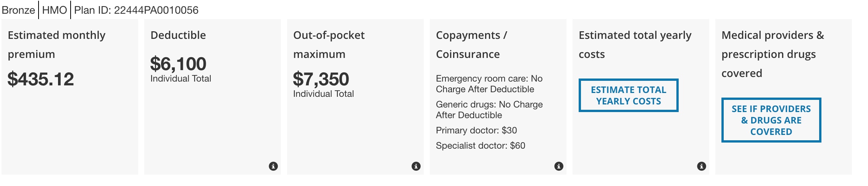868x186 pixels.
Task: Click the Specialist doctor: $60 copay line
Action: tap(481, 146)
